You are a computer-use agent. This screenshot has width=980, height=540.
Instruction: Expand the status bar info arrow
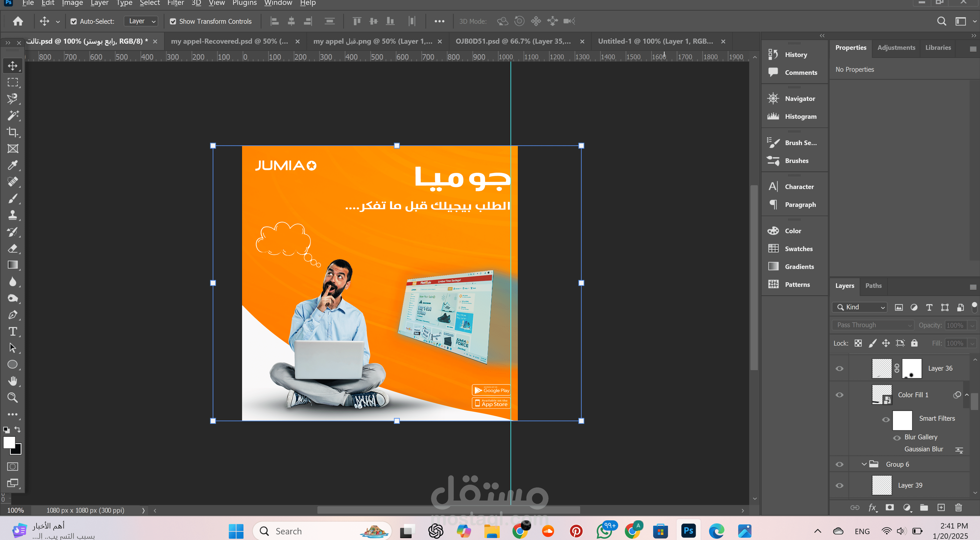coord(144,510)
